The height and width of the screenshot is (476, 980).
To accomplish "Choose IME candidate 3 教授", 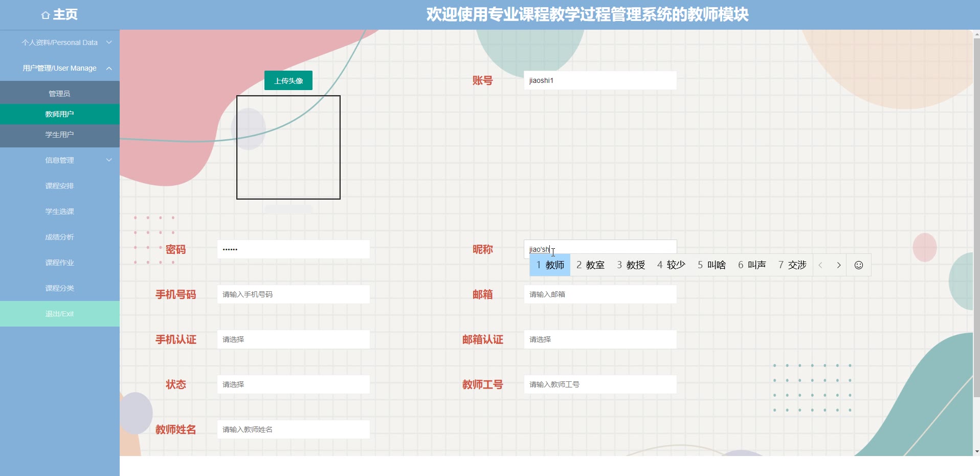I will coord(631,265).
